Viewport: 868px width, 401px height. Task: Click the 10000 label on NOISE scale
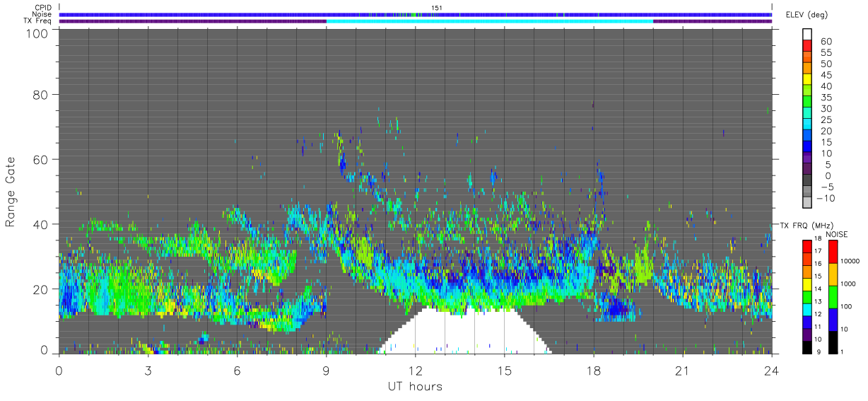pyautogui.click(x=850, y=262)
